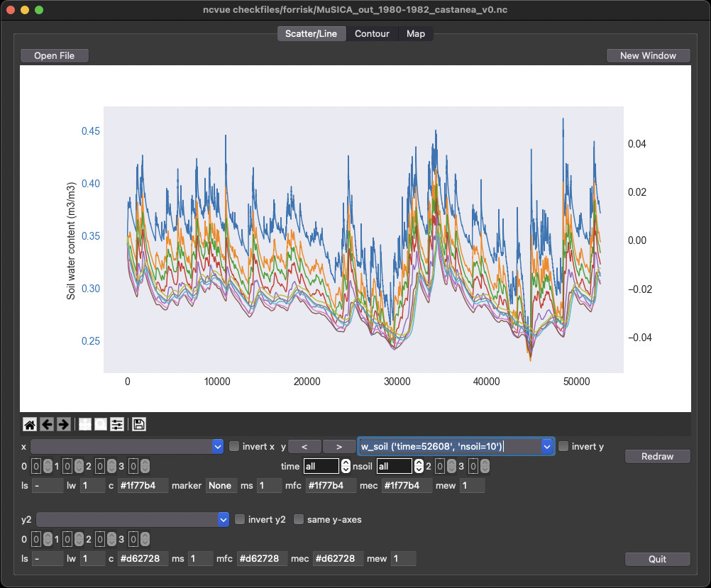Switch to the Map tab

tap(416, 33)
